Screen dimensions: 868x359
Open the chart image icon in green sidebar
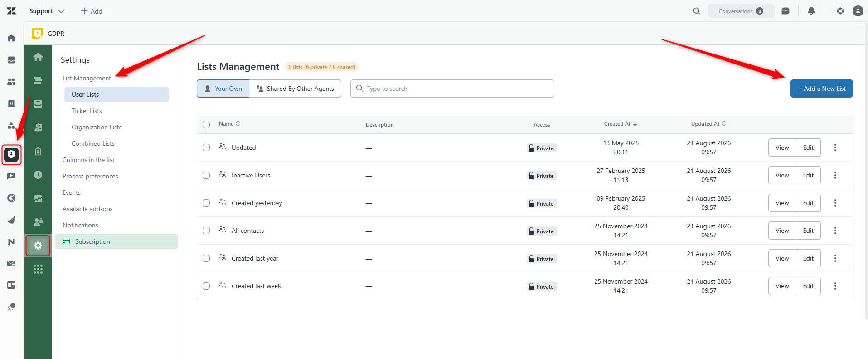pyautogui.click(x=38, y=198)
